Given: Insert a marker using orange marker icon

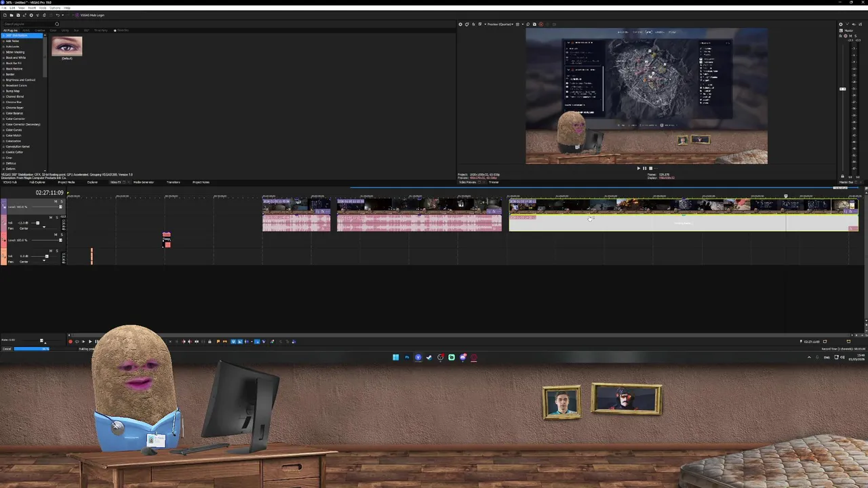Looking at the screenshot, I should [x=218, y=342].
